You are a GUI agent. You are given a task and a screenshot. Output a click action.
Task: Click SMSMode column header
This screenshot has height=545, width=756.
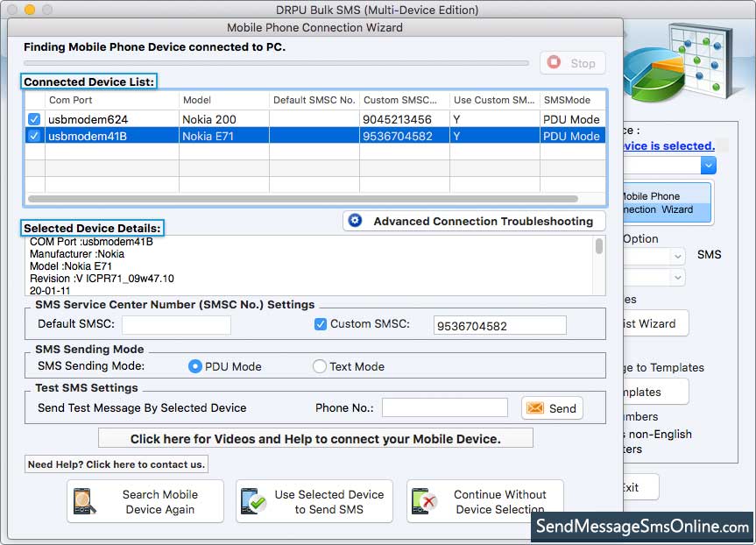[572, 100]
